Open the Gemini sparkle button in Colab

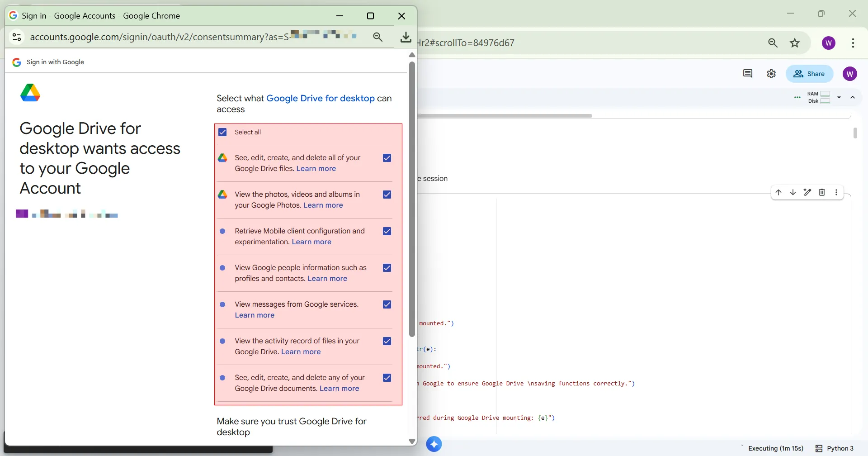[x=434, y=444]
